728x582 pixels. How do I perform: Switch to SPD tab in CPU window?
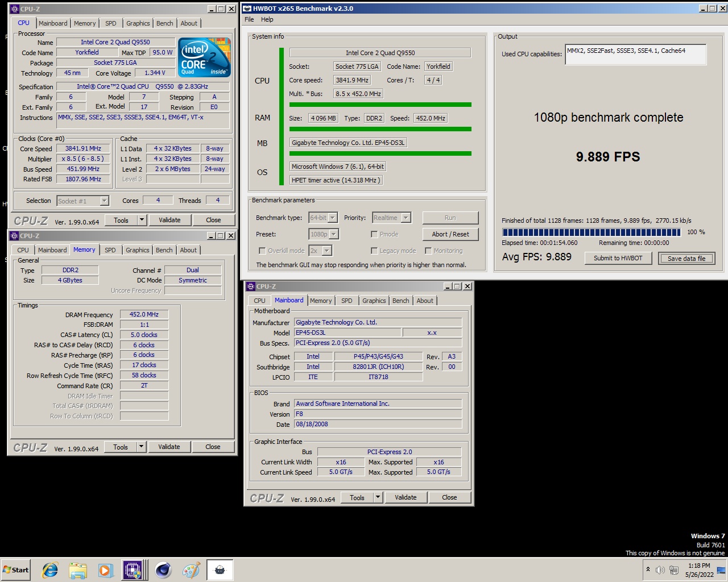[x=111, y=23]
